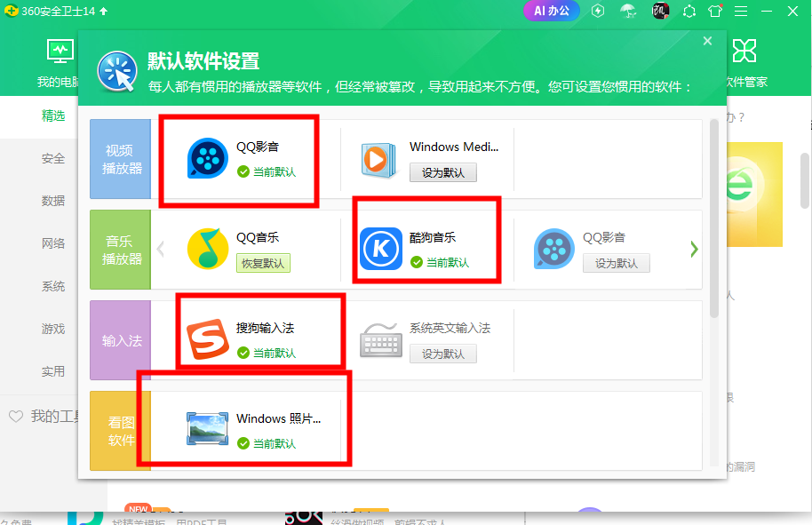Image resolution: width=812 pixels, height=525 pixels.
Task: Click the QQ音乐 music note icon
Action: 208,249
